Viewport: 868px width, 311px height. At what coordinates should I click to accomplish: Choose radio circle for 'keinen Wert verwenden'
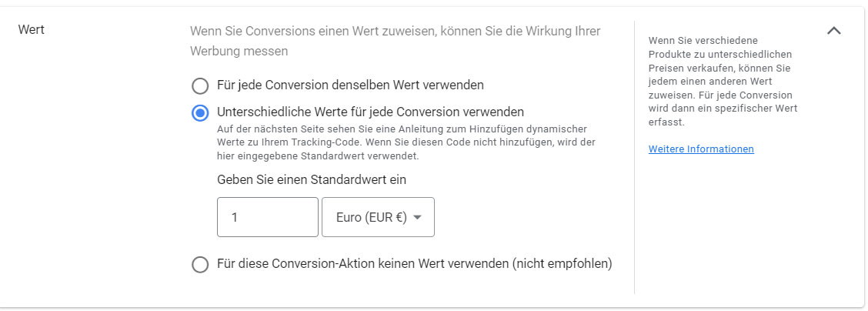tap(200, 265)
